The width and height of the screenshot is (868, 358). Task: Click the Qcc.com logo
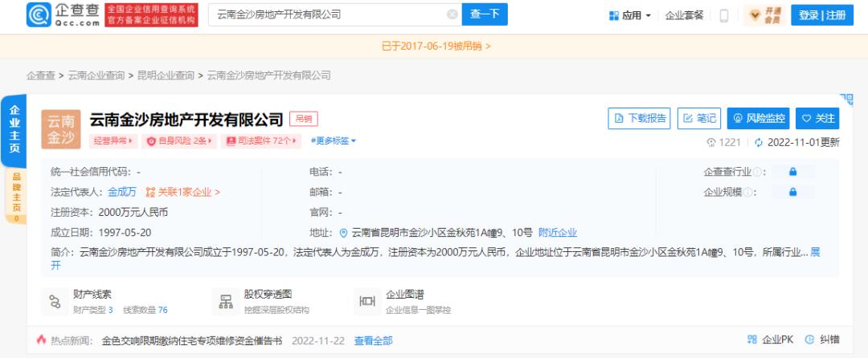coord(63,14)
